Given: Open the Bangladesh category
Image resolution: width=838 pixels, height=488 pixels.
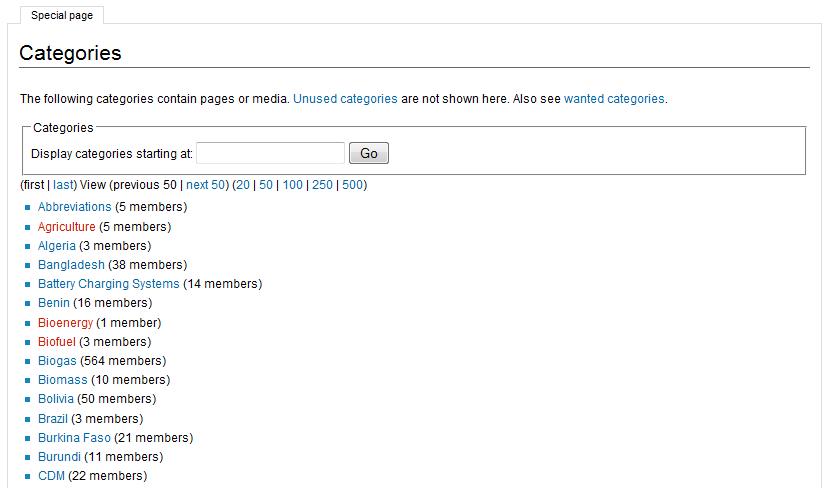Looking at the screenshot, I should coord(71,265).
